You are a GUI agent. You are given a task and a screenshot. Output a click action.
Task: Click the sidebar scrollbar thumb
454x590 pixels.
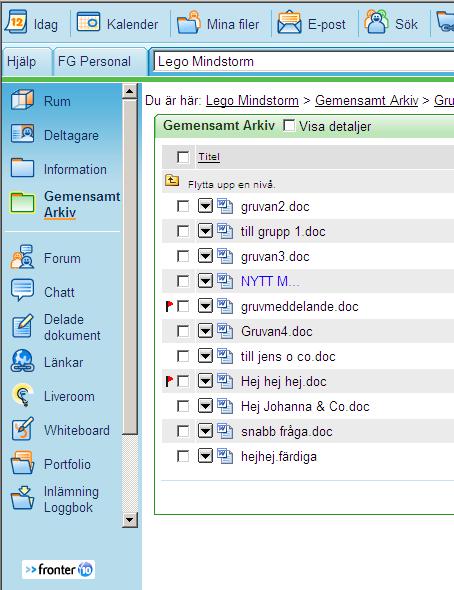(x=130, y=266)
